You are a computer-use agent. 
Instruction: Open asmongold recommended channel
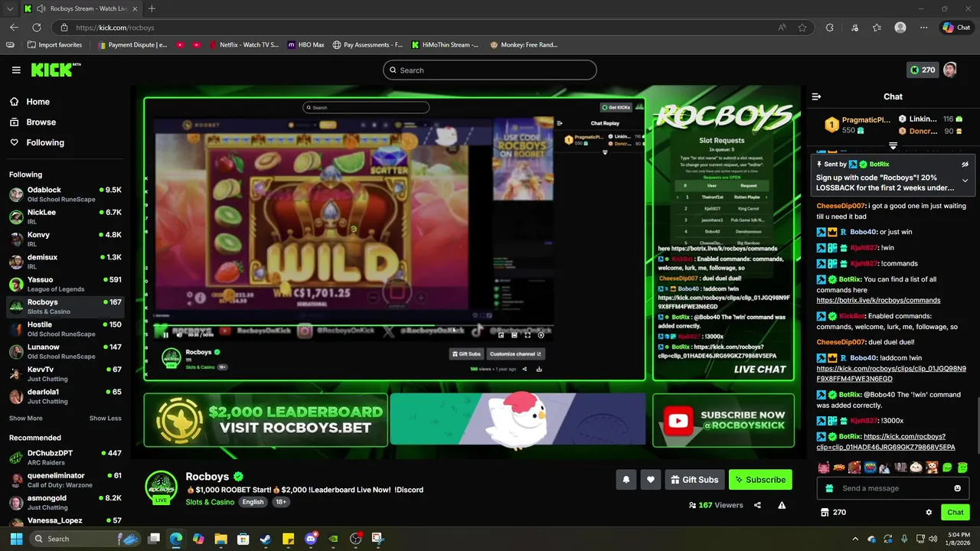[65, 503]
